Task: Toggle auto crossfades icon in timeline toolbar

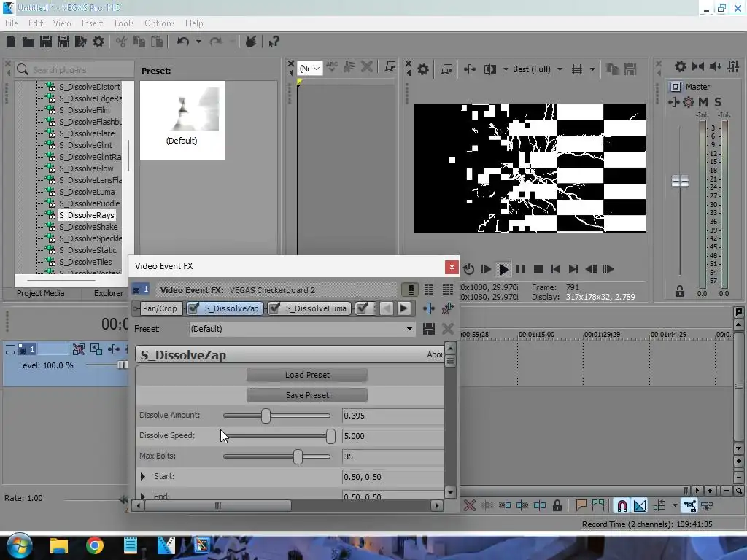Action: [640, 506]
